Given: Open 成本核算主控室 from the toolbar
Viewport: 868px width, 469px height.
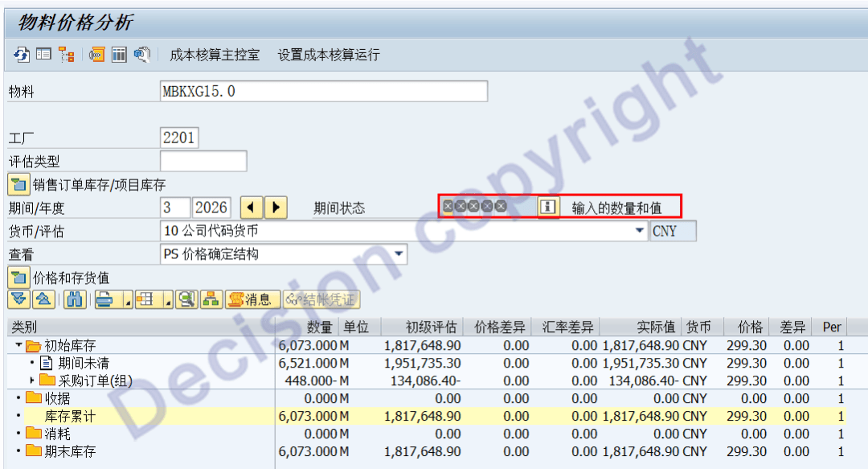Looking at the screenshot, I should click(x=215, y=55).
